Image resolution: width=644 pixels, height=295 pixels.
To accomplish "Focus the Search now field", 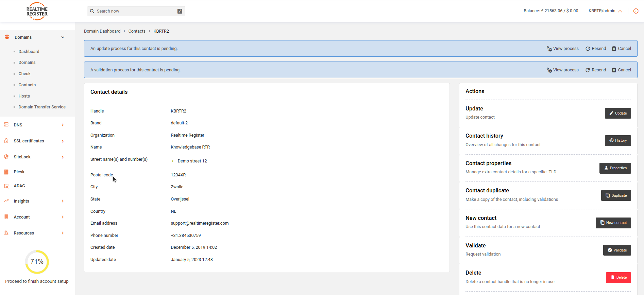I will 136,11.
